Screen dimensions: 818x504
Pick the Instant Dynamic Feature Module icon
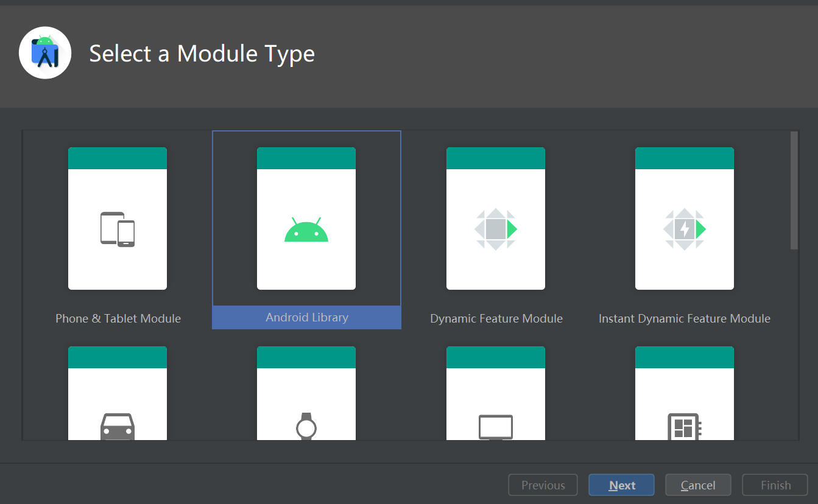click(x=685, y=229)
